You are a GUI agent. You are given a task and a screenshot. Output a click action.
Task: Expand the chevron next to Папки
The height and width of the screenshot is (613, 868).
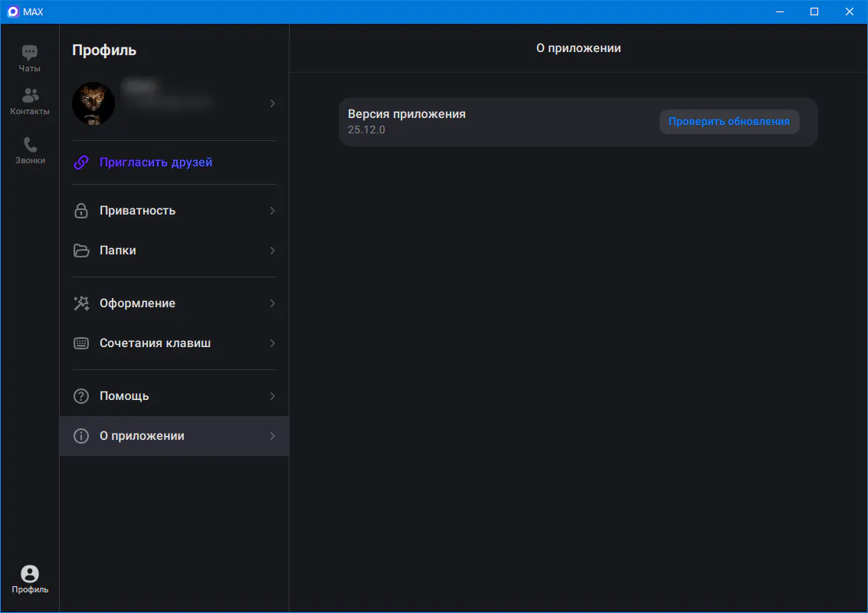(272, 251)
